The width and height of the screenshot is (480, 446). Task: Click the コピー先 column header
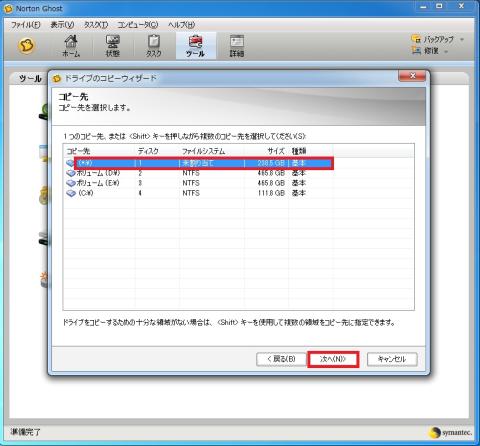point(99,151)
